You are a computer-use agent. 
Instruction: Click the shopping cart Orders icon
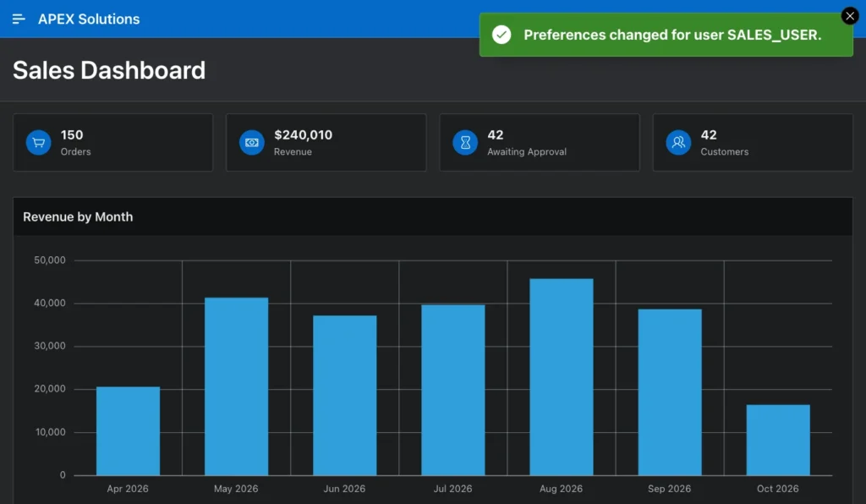pos(39,142)
